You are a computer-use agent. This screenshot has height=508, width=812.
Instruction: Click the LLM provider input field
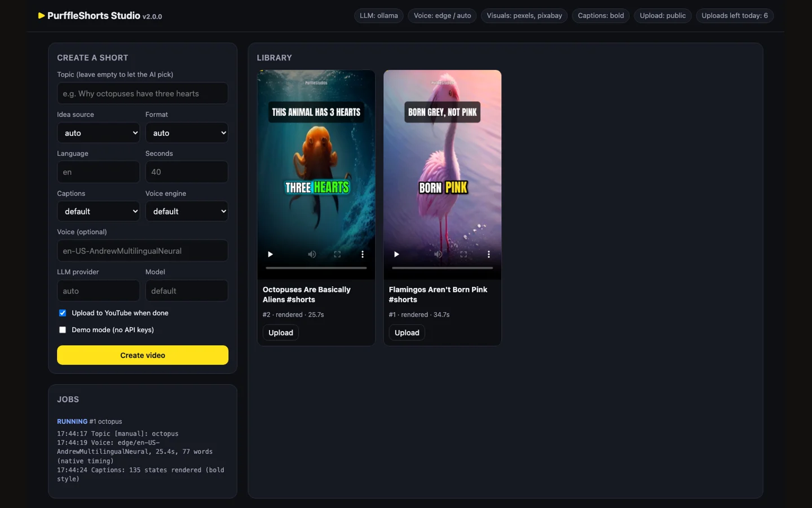pyautogui.click(x=98, y=291)
